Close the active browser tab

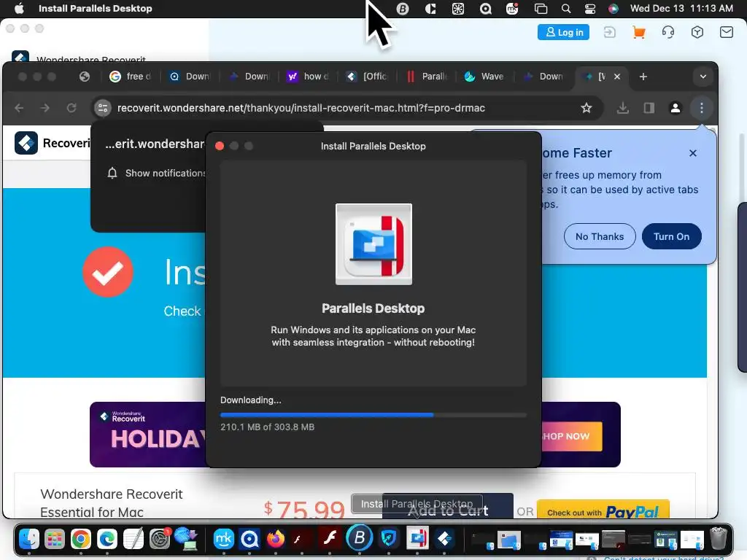[617, 76]
